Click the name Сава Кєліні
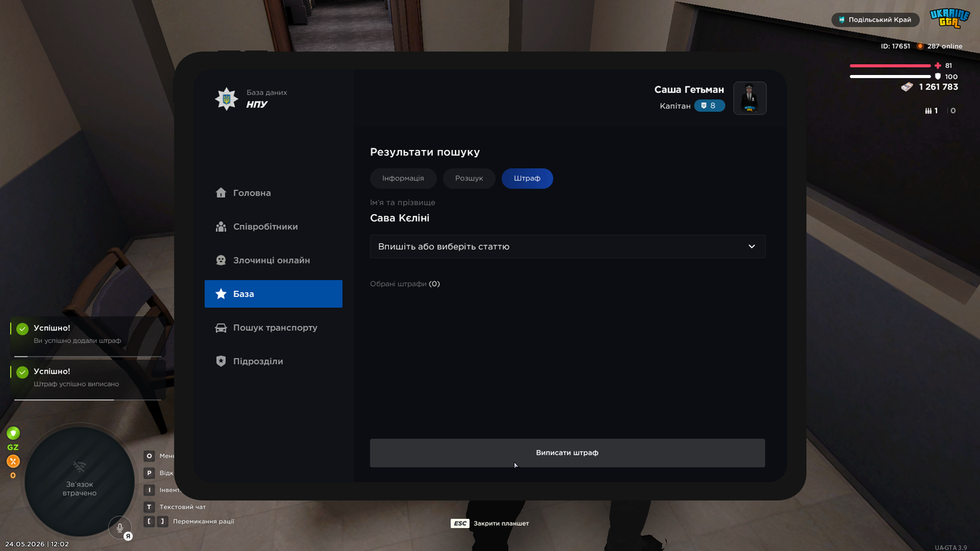The width and height of the screenshot is (980, 551). 400,218
